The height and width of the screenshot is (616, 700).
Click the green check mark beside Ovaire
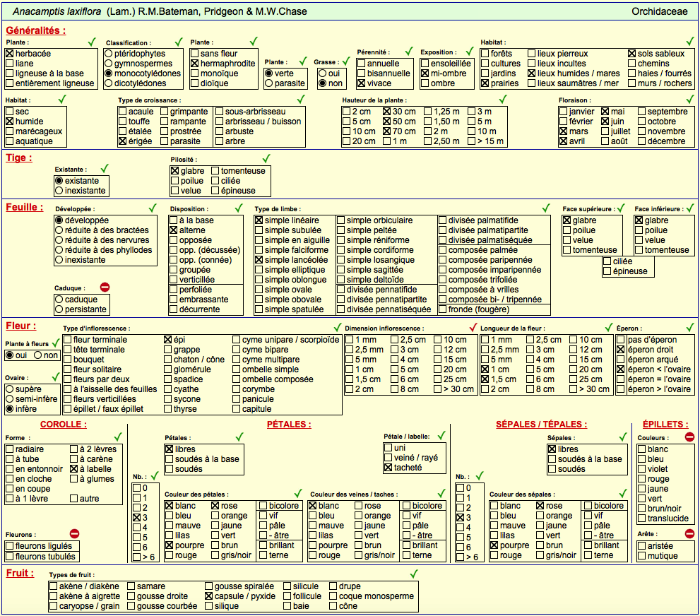point(56,377)
